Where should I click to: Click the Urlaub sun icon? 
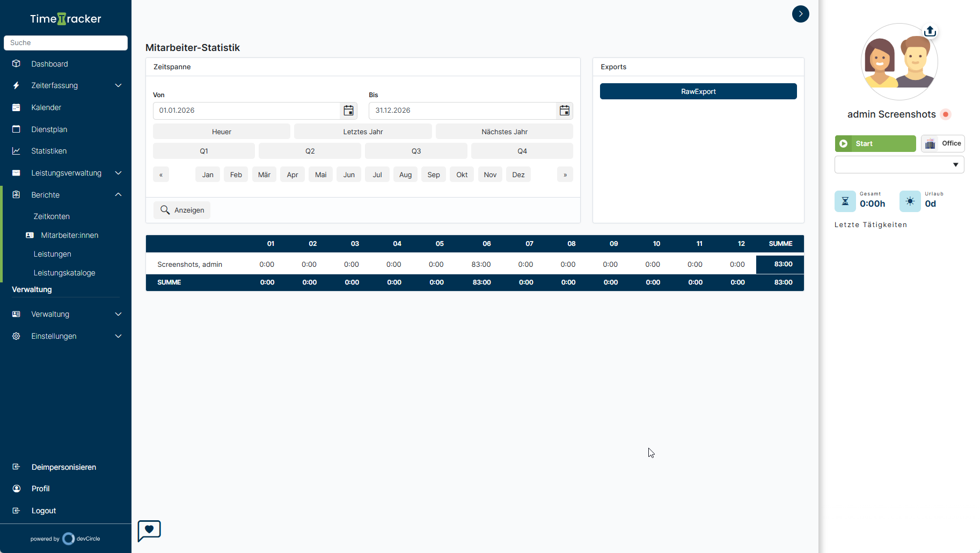pyautogui.click(x=910, y=201)
